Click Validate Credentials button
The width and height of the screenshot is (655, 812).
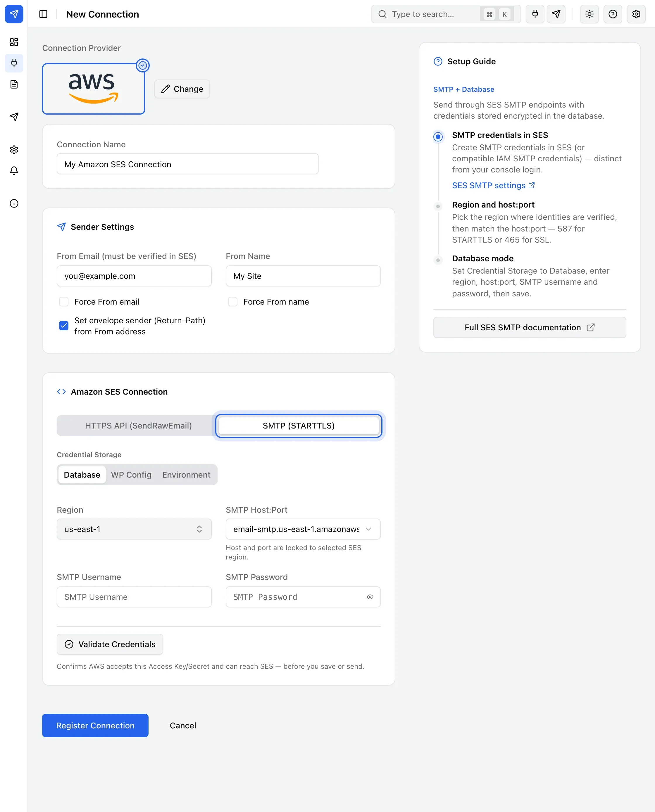110,644
